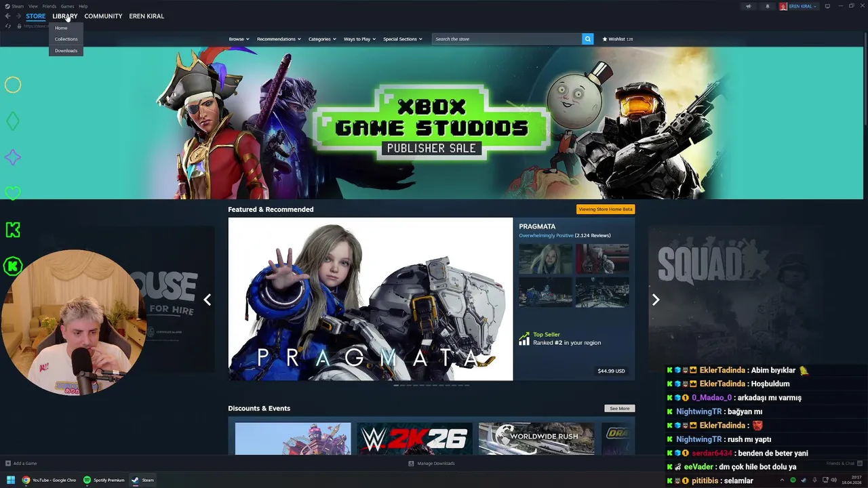Reload the store page

8,26
